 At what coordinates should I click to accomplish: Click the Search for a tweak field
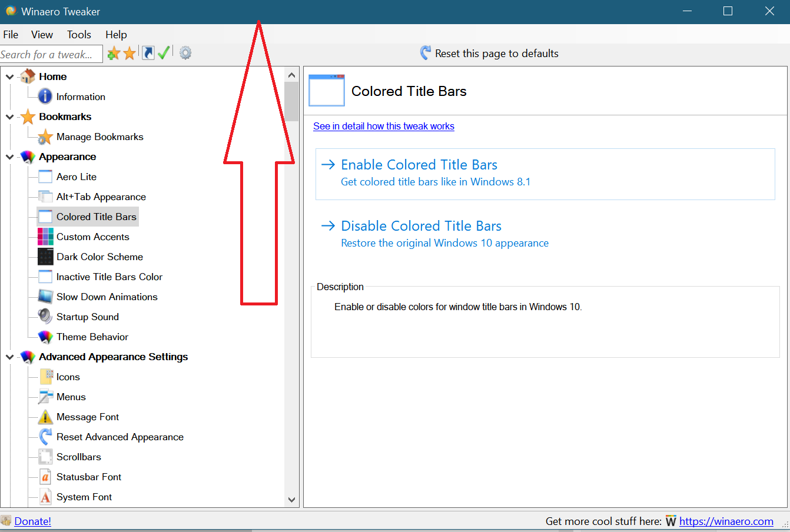tap(51, 54)
